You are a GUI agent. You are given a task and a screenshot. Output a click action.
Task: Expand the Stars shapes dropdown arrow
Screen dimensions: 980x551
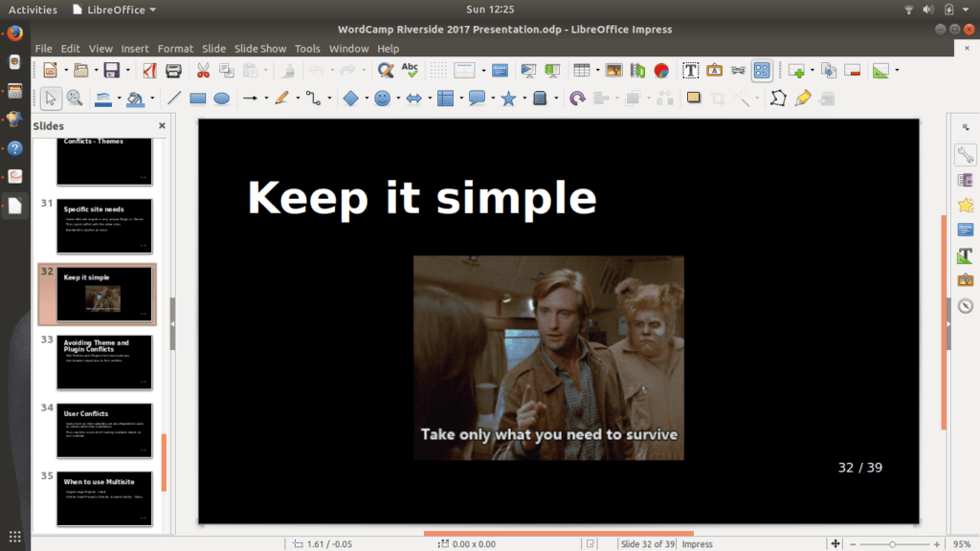(x=523, y=99)
